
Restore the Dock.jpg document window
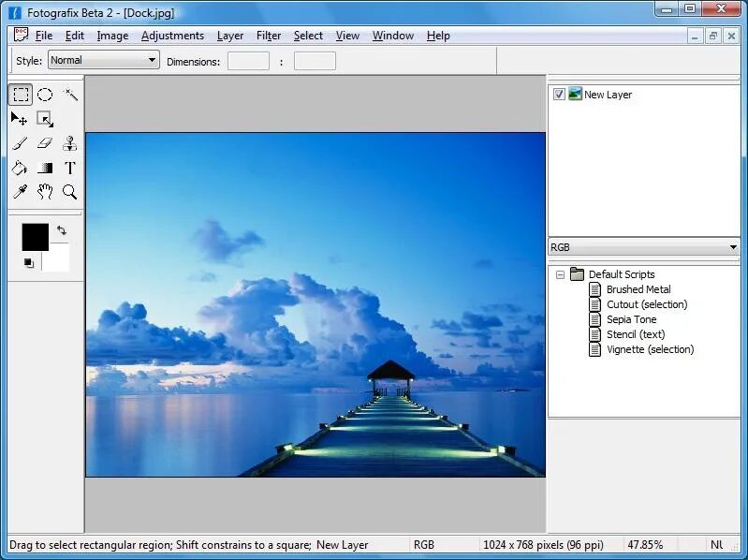(x=713, y=36)
